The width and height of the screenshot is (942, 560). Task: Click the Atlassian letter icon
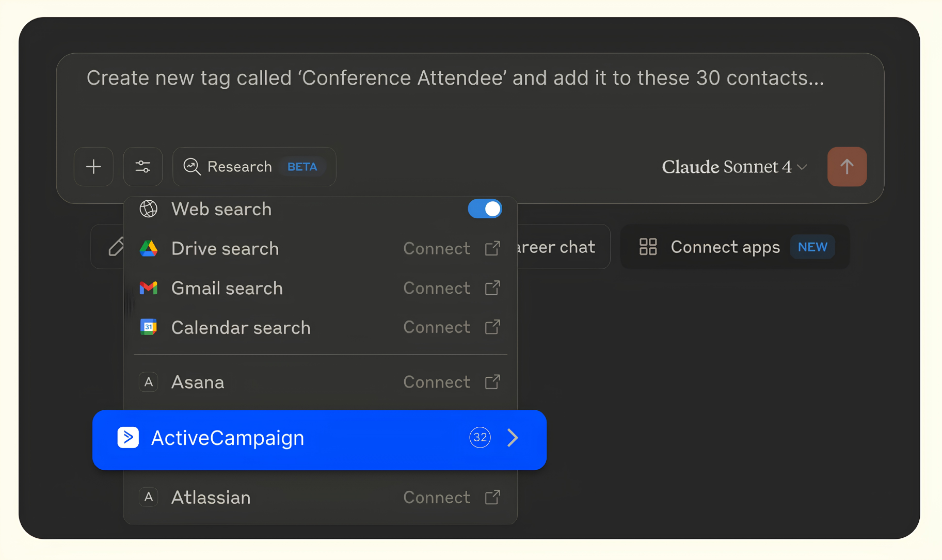coord(149,497)
